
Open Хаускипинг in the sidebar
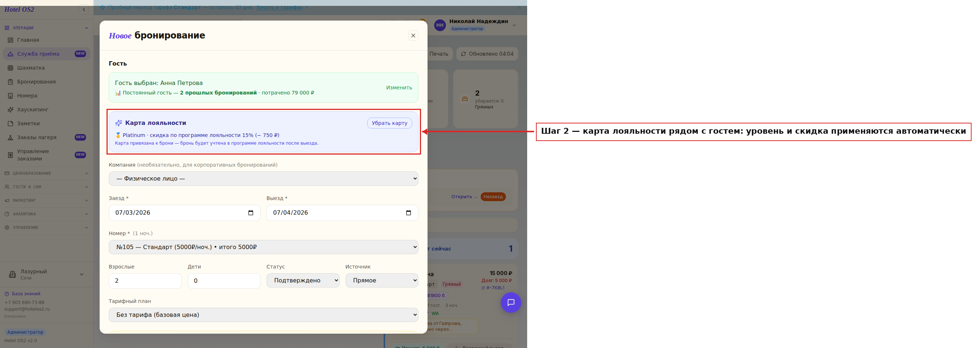[x=46, y=110]
